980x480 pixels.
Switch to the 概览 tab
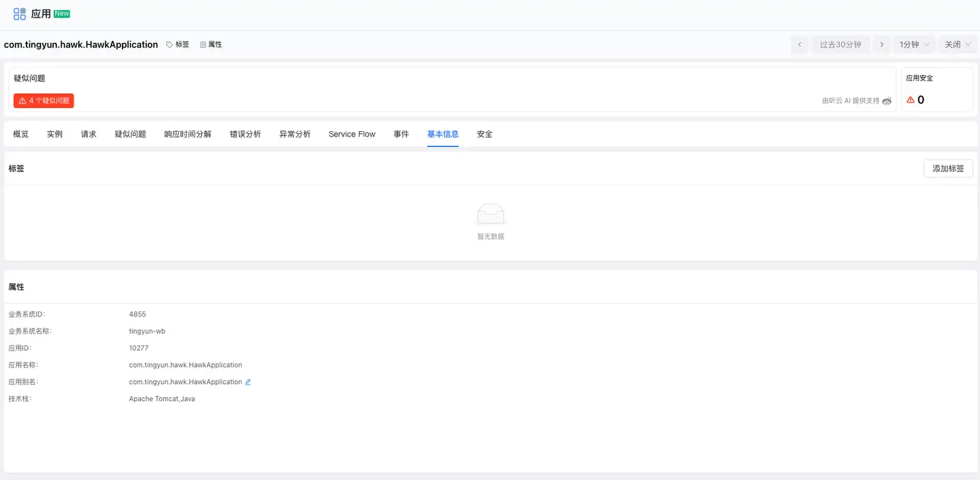21,135
